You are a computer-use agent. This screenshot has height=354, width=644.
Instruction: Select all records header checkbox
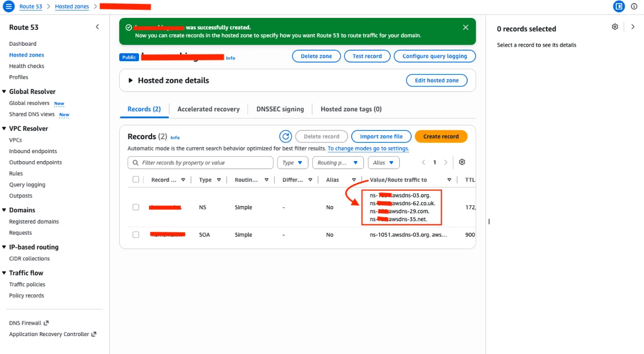click(x=136, y=179)
